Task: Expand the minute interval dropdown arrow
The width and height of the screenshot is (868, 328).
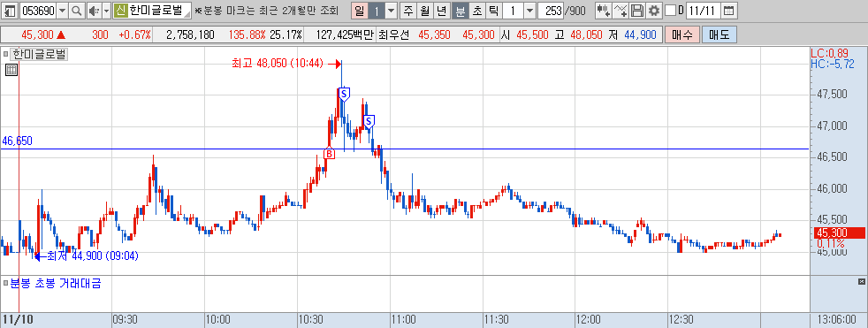Action: click(x=529, y=11)
